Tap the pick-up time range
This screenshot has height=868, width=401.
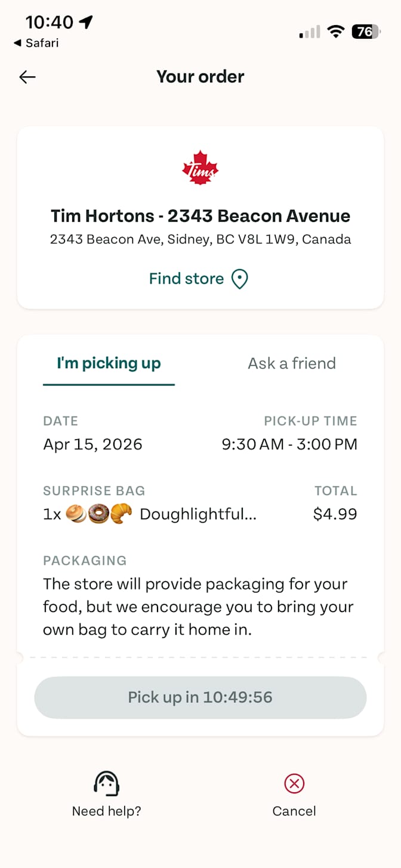click(x=289, y=444)
